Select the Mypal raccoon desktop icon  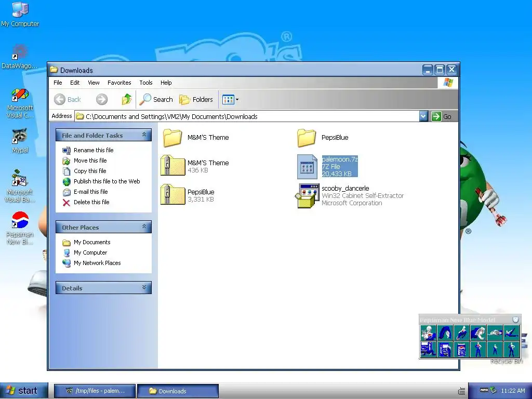pos(20,141)
